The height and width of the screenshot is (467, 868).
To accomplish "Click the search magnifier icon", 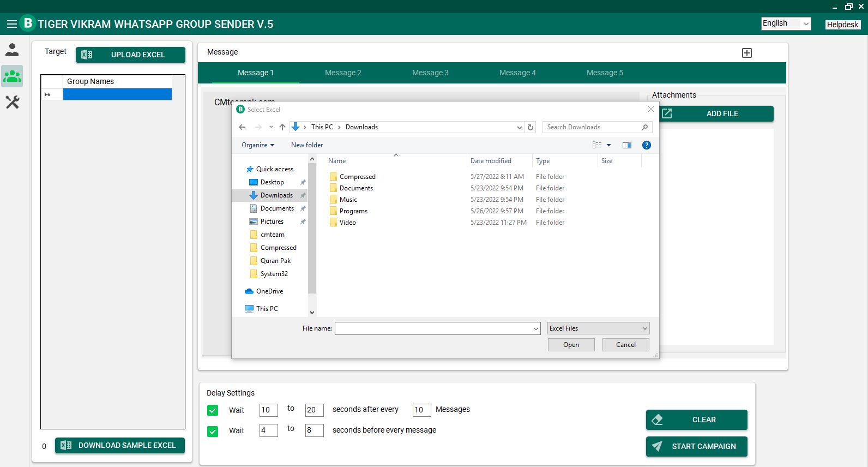I will coord(645,127).
